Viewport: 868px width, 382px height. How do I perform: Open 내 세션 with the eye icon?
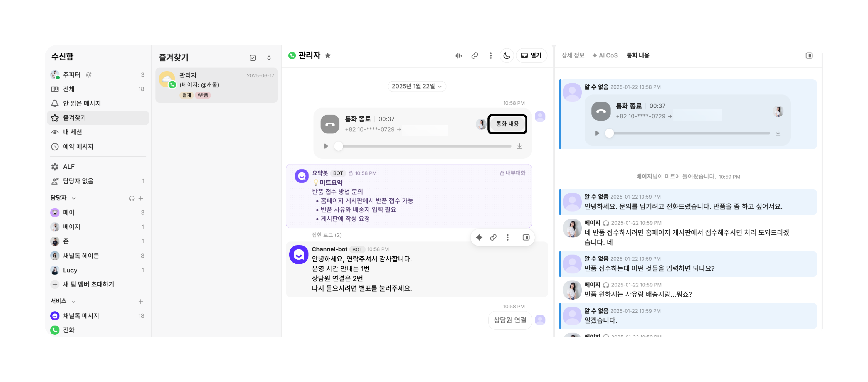(98, 132)
